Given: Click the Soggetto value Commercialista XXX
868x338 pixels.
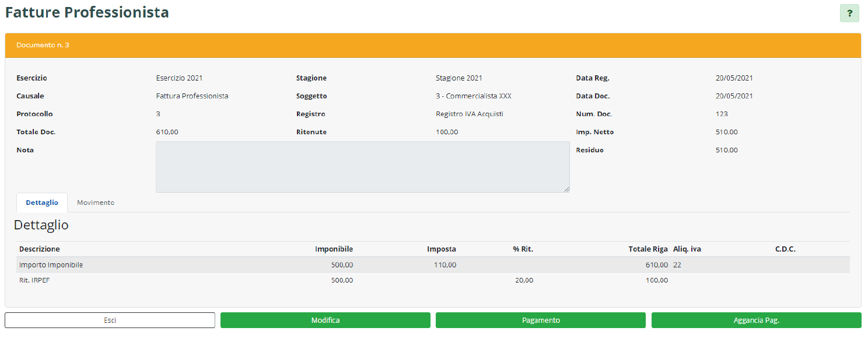Looking at the screenshot, I should [x=473, y=96].
